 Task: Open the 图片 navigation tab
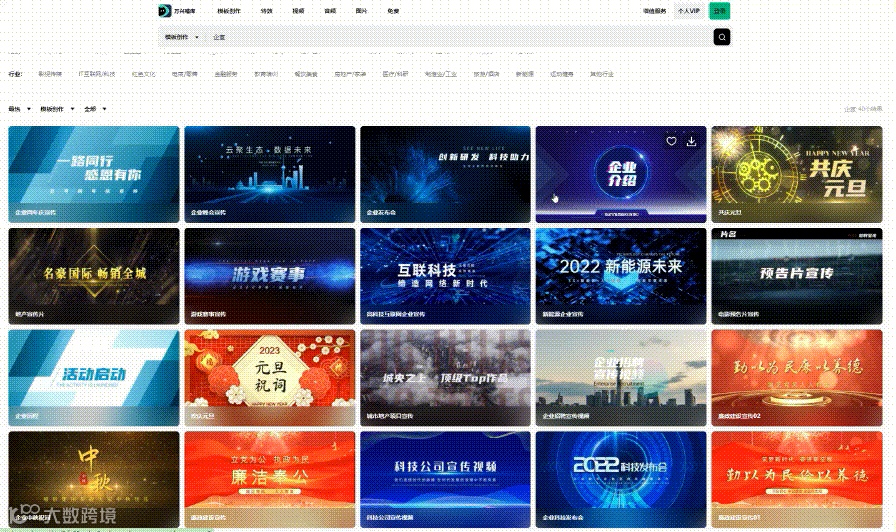pos(361,11)
